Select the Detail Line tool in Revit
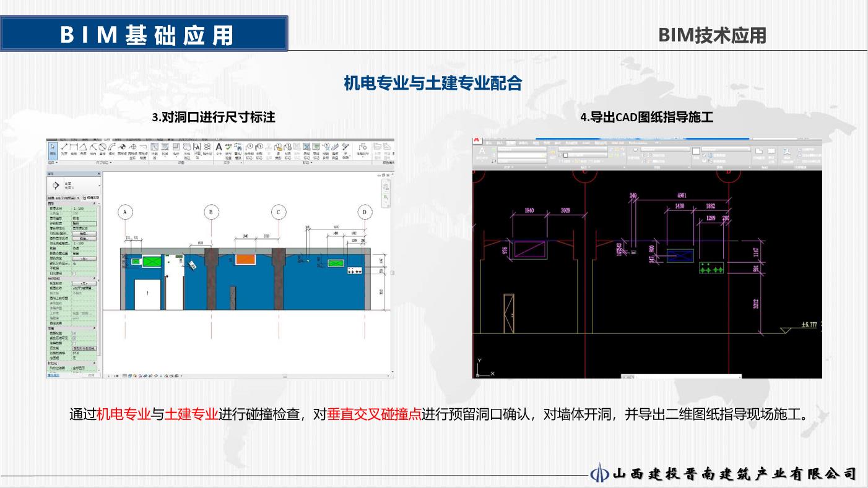This screenshot has width=868, height=488. pos(155,152)
